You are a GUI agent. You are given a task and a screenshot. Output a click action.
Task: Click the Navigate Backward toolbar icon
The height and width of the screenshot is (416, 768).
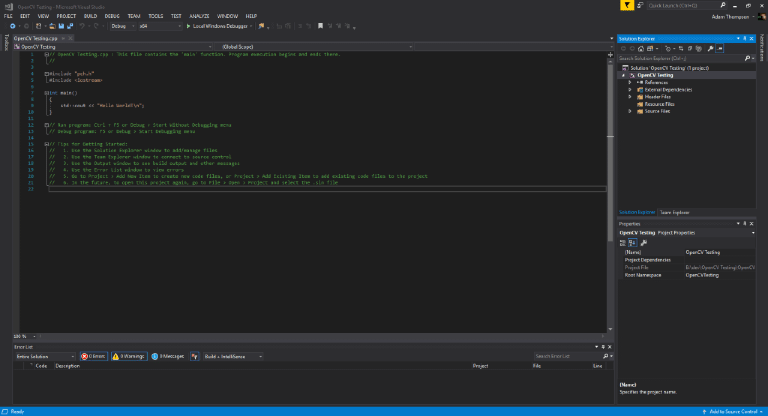(x=13, y=26)
